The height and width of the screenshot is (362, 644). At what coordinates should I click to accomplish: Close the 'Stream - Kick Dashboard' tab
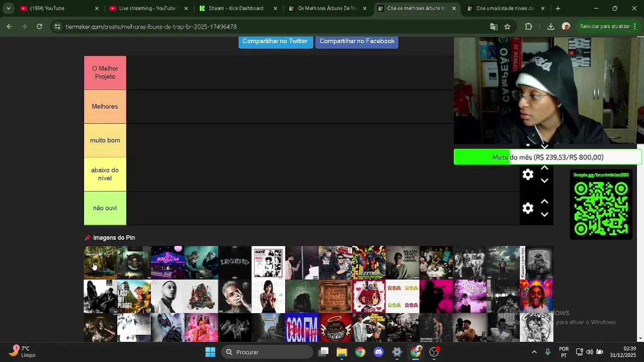276,9
